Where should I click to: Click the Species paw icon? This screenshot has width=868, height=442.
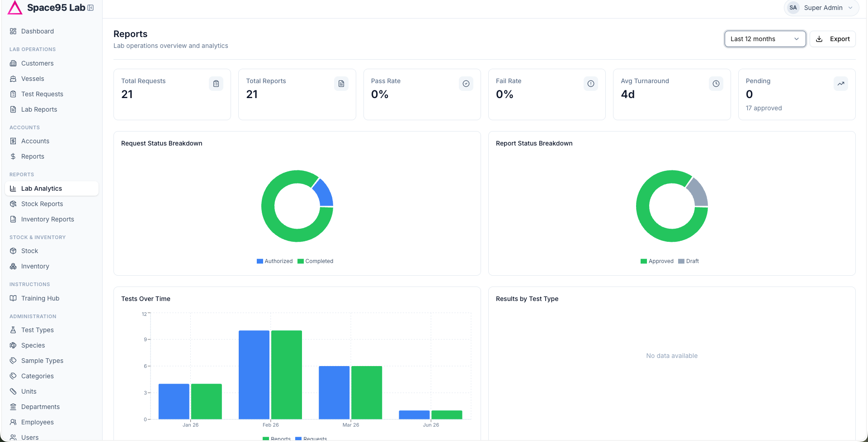coord(13,345)
